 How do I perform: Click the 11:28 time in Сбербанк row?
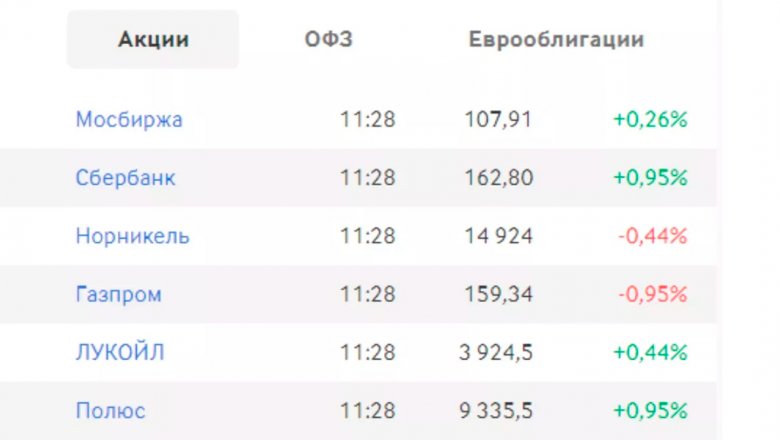pyautogui.click(x=368, y=177)
